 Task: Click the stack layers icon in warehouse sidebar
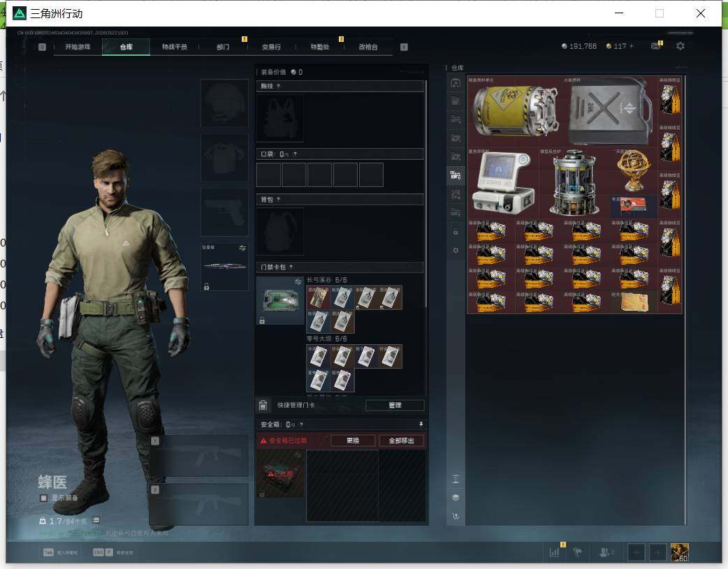tap(456, 497)
